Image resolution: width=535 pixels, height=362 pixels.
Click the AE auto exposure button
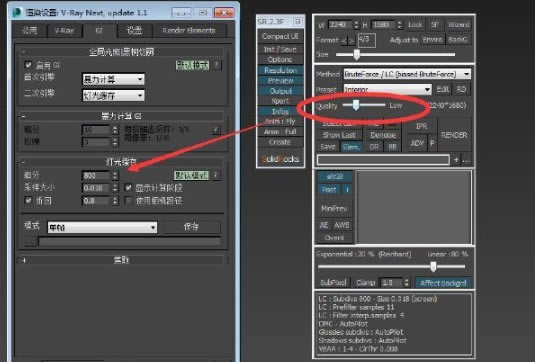pos(324,225)
